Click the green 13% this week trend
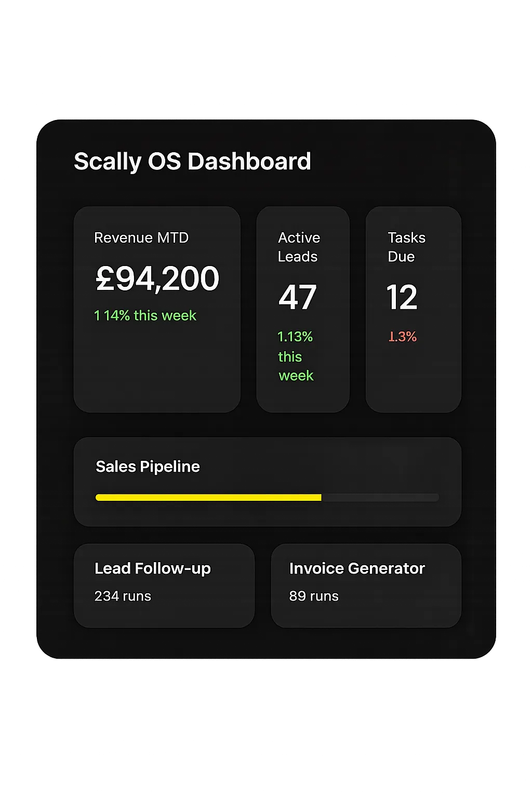Viewport: 532px width, 798px height. click(296, 356)
